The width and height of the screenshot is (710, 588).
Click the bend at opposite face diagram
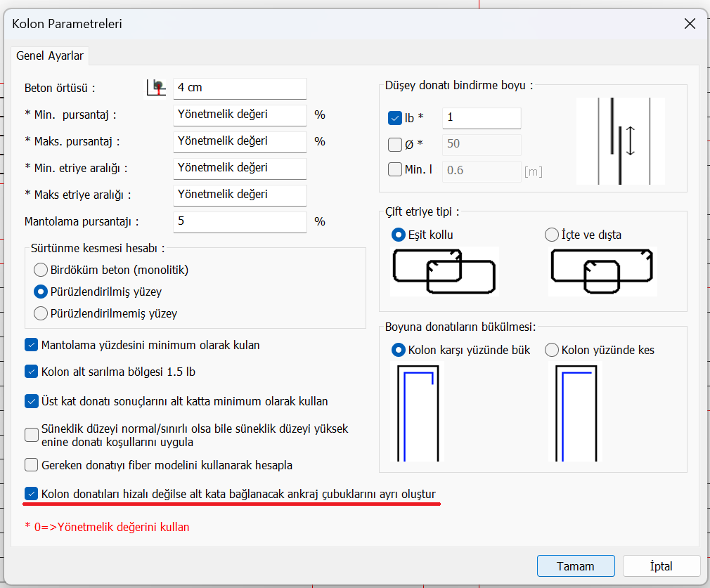[x=417, y=412]
